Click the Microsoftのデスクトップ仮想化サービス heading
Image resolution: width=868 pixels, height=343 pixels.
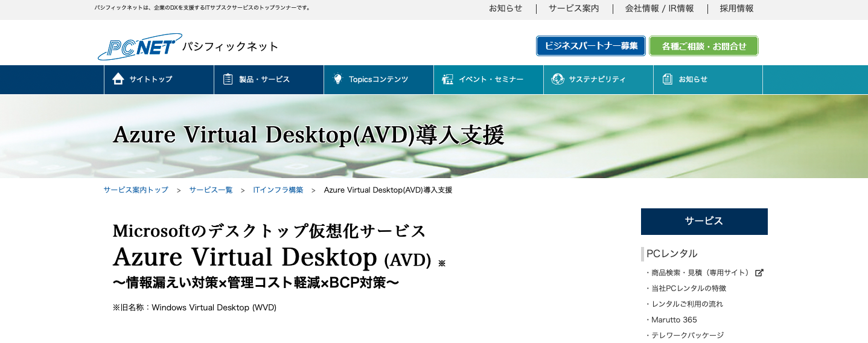269,231
